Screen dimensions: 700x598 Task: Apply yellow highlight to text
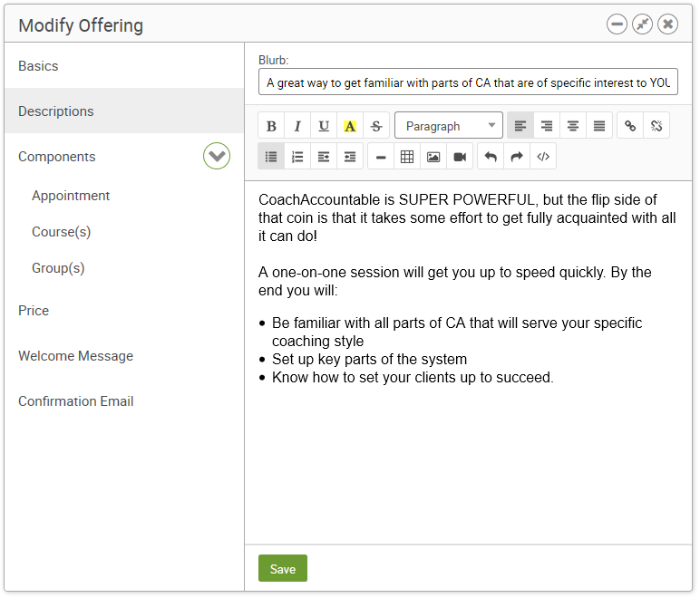coord(350,126)
